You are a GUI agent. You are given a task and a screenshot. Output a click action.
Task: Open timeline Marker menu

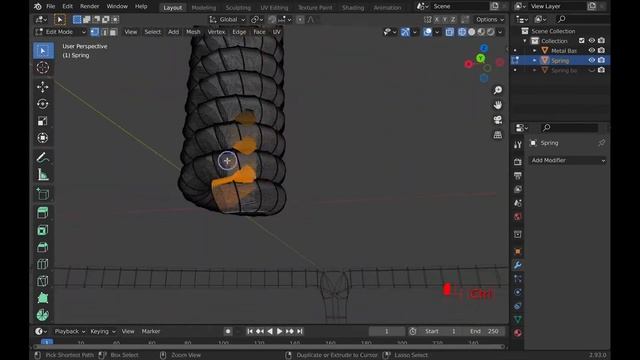click(151, 331)
